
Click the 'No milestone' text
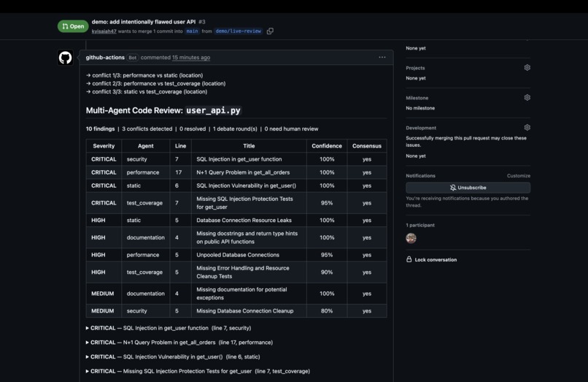tap(420, 108)
